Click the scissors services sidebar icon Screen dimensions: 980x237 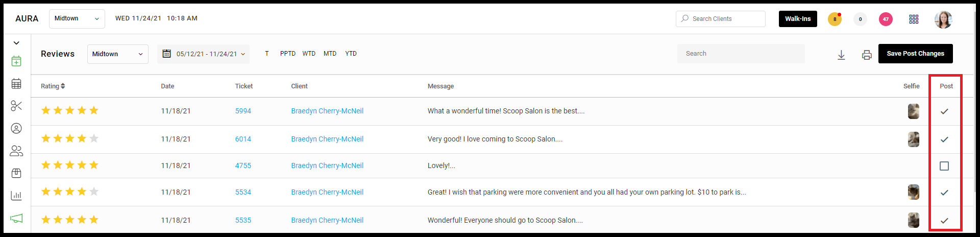[x=16, y=106]
